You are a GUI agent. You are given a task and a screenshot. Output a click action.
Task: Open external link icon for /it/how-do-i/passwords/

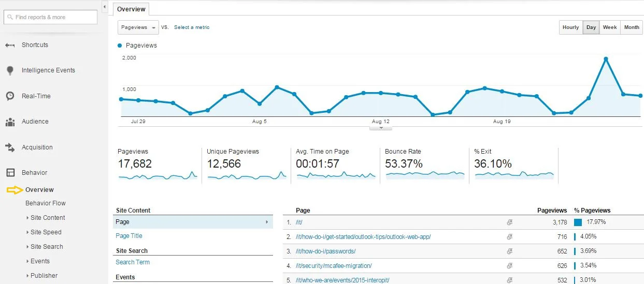pos(509,251)
